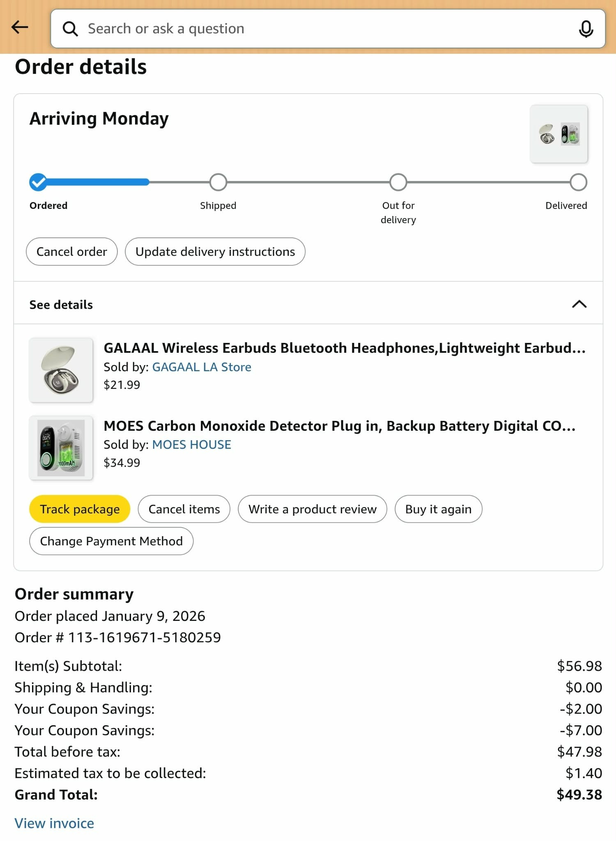Tap the back arrow icon
The image size is (616, 841).
tap(20, 28)
